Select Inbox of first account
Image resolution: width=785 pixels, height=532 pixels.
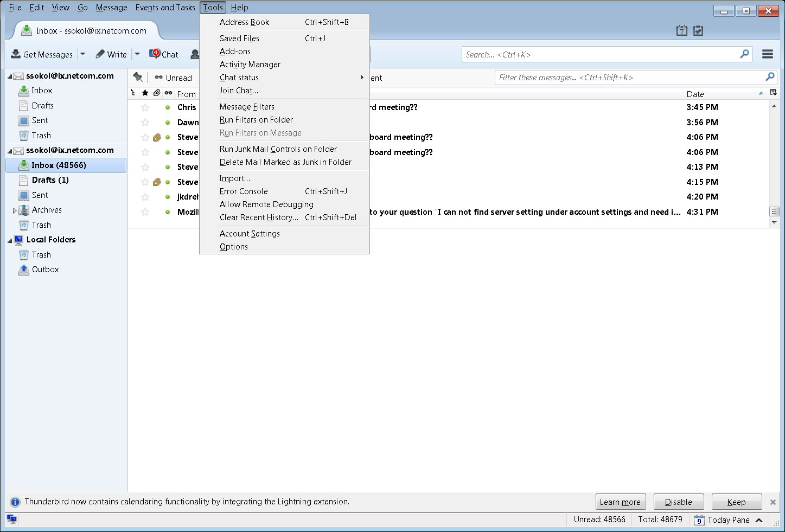coord(42,91)
